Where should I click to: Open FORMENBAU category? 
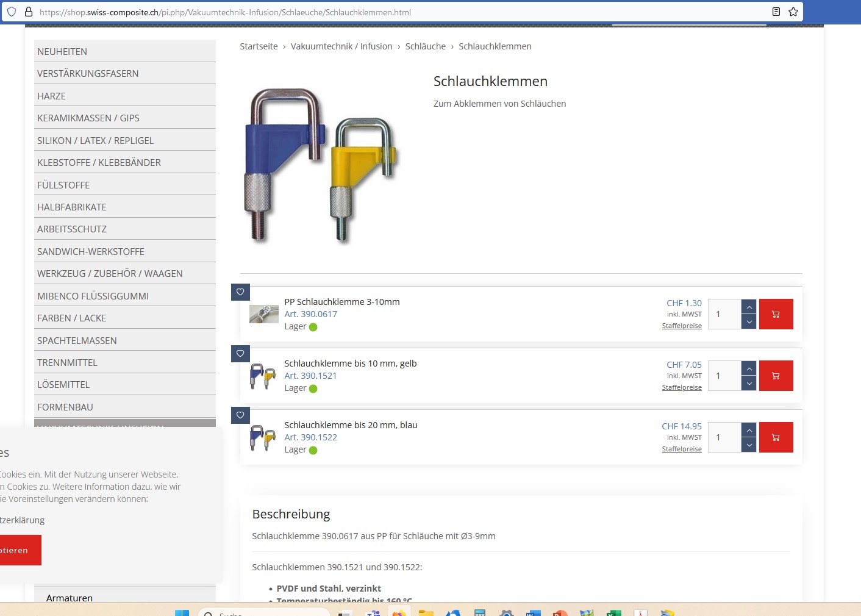(x=125, y=407)
